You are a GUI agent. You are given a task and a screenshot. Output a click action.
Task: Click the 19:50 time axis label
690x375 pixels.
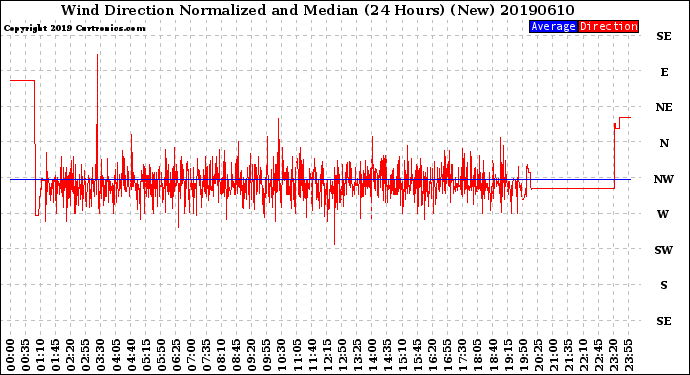click(523, 355)
